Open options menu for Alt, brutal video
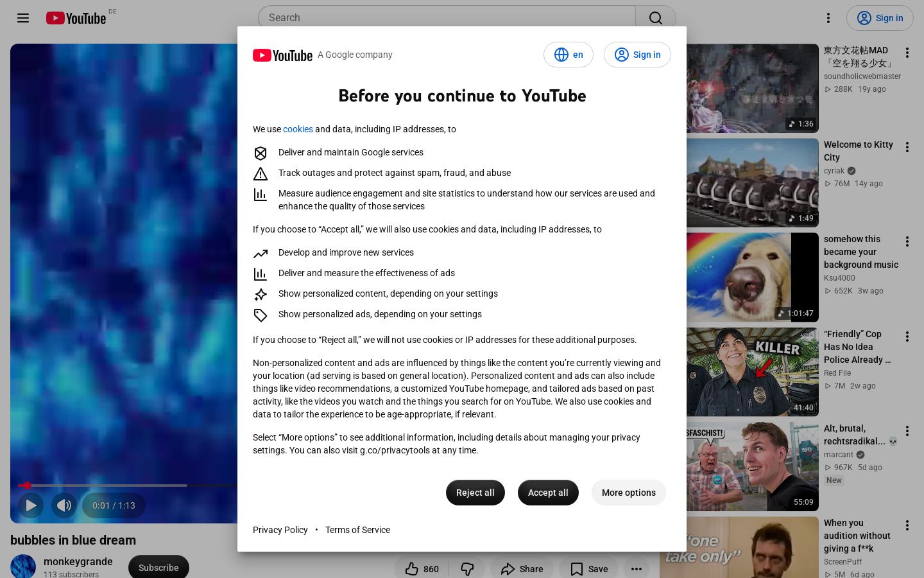 [907, 431]
